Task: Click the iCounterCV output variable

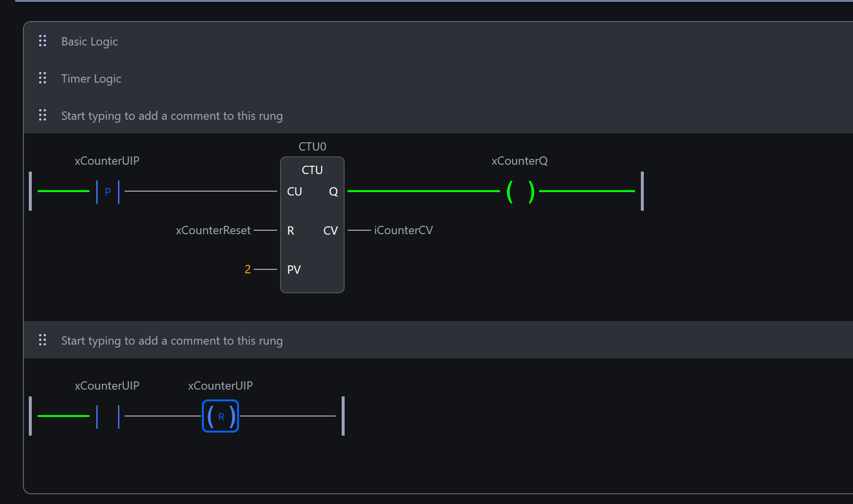Action: pyautogui.click(x=403, y=230)
